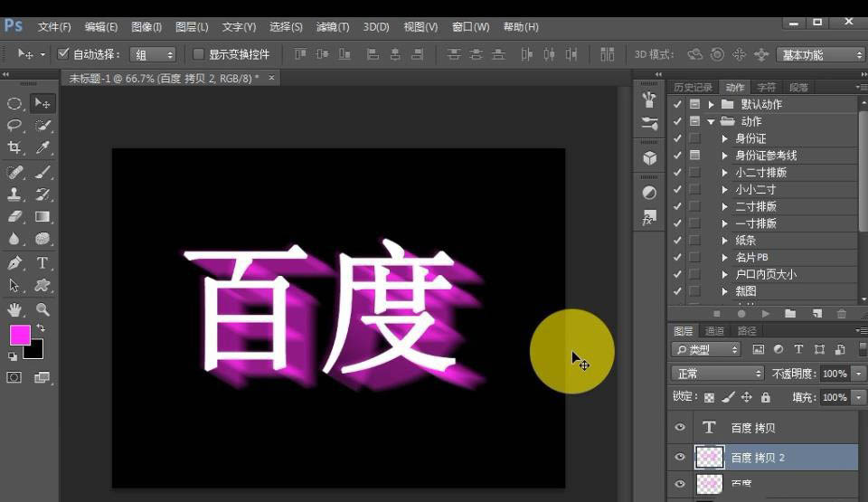Toggle checkmark for 纸条 action
Screen dimensions: 868x502
[677, 240]
